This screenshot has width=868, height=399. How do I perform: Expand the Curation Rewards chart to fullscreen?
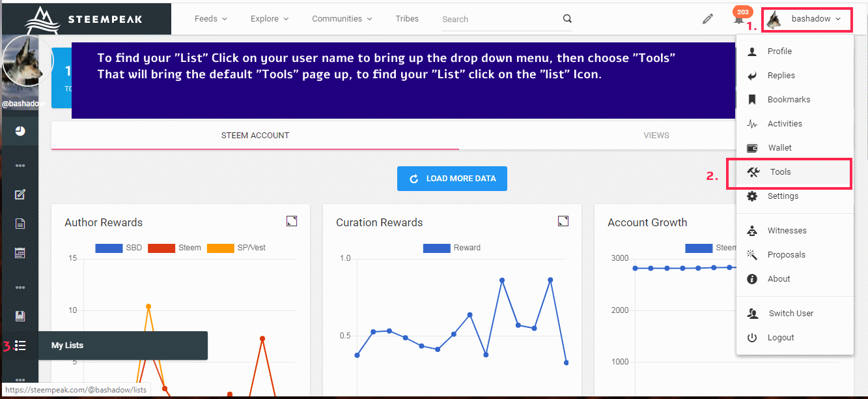pos(563,221)
